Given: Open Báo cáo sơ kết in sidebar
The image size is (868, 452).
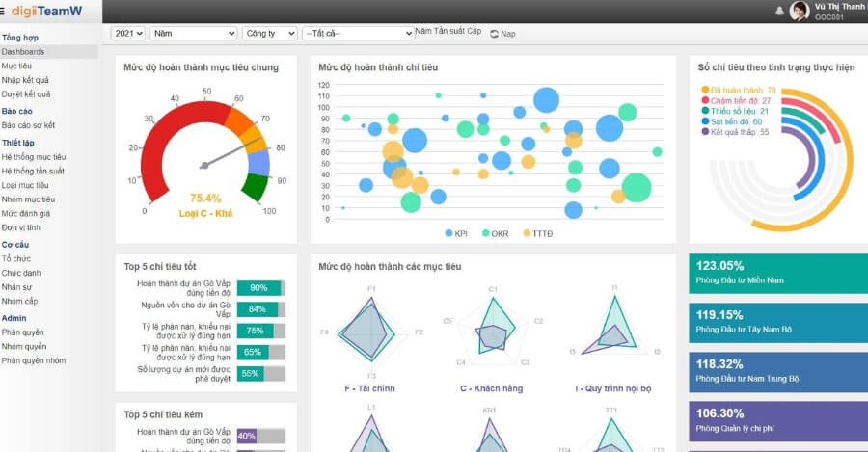Looking at the screenshot, I should [28, 125].
